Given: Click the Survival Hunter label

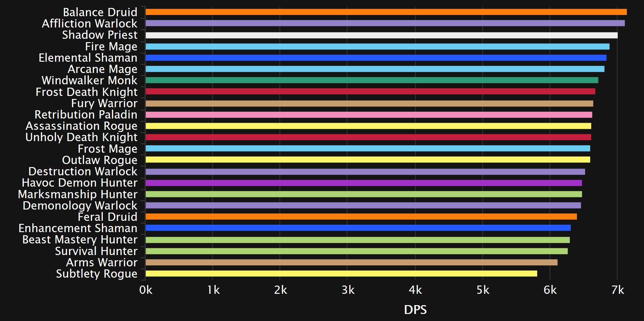Looking at the screenshot, I should [96, 251].
